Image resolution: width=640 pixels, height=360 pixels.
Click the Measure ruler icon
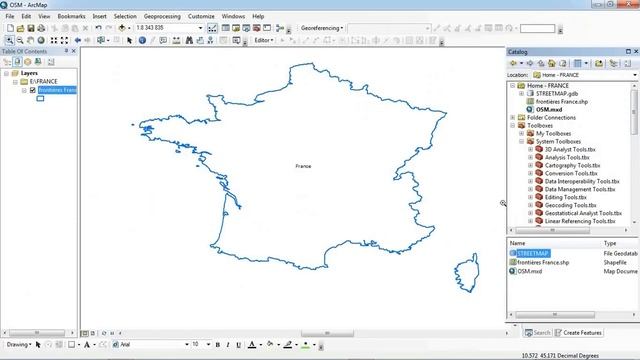tap(176, 40)
